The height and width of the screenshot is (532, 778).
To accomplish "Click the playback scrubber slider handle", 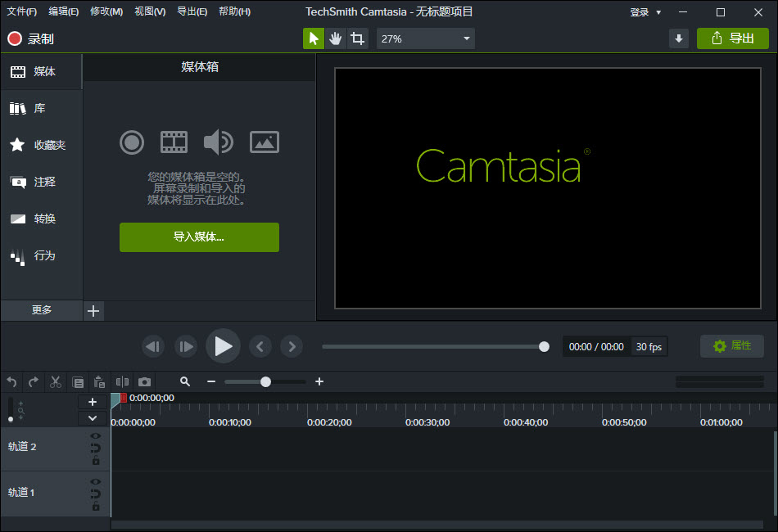I will point(544,346).
